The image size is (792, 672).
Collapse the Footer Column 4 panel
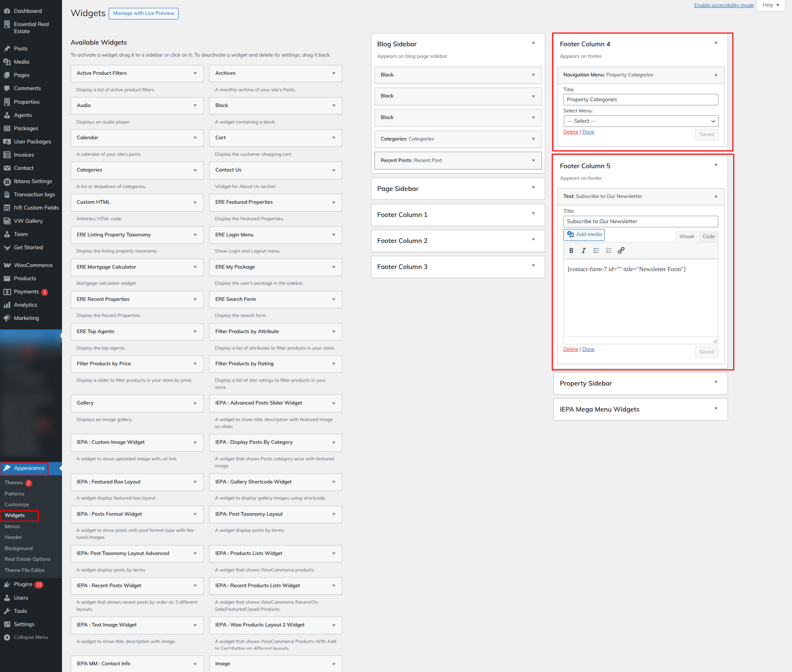(x=716, y=43)
